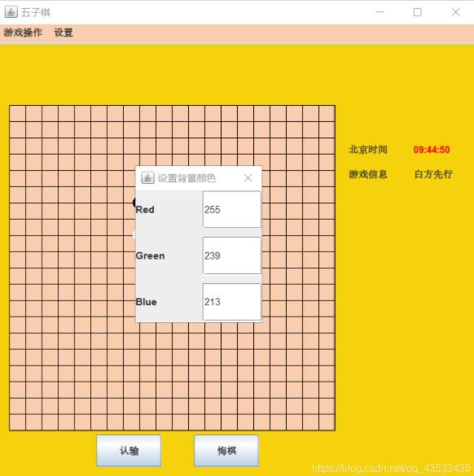Click the 游戏信息 label

click(x=368, y=174)
